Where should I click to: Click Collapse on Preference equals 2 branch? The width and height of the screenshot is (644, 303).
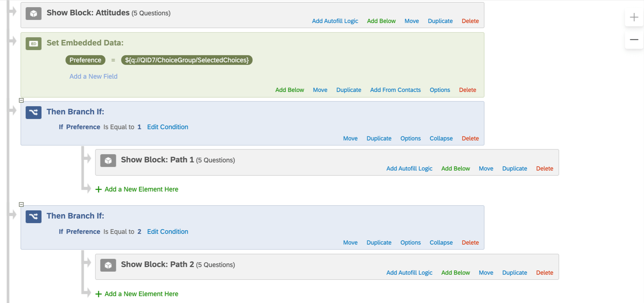click(x=441, y=242)
